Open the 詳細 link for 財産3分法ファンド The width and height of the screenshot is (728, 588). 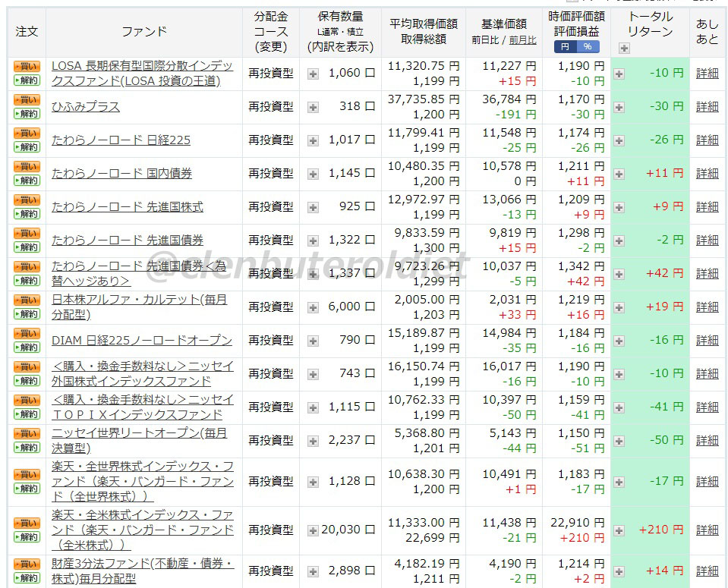point(706,571)
